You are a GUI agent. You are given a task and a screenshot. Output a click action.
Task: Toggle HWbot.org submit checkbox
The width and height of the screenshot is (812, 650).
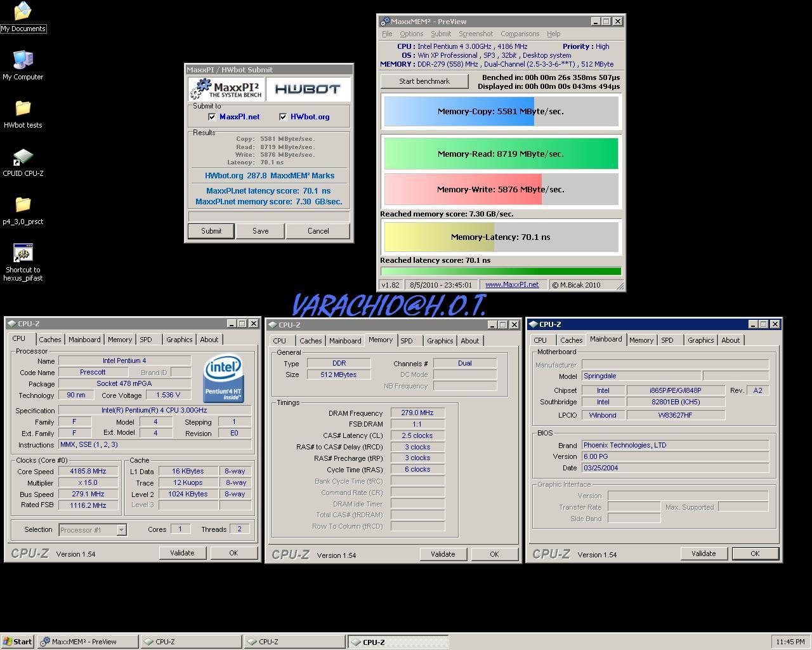[283, 117]
